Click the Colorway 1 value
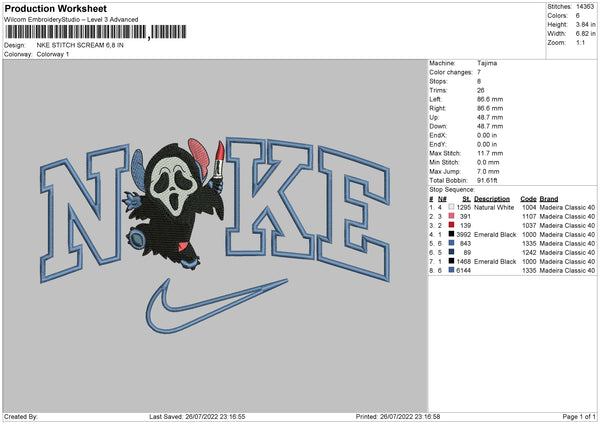 point(53,54)
